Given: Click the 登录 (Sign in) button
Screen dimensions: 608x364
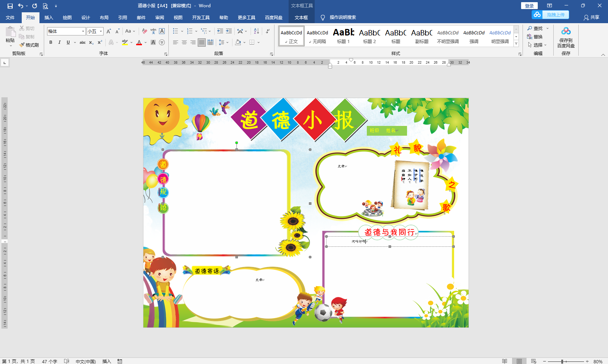Looking at the screenshot, I should (x=529, y=6).
